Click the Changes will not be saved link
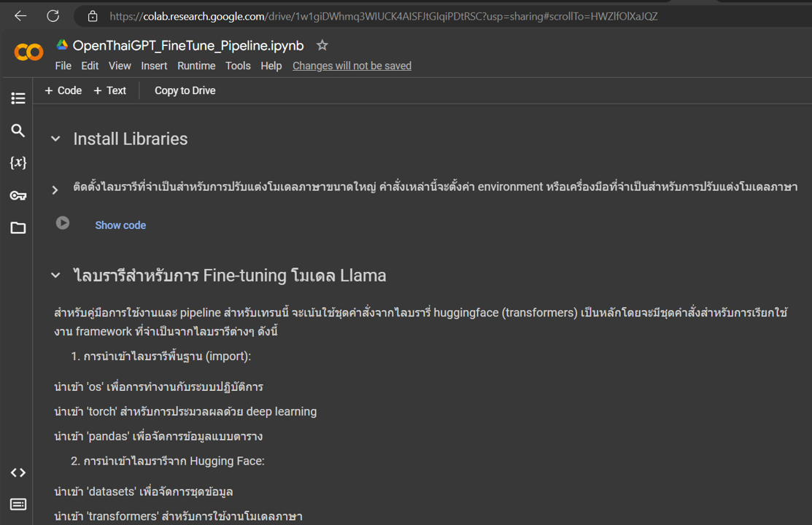Screen dimensions: 812x525 352,66
